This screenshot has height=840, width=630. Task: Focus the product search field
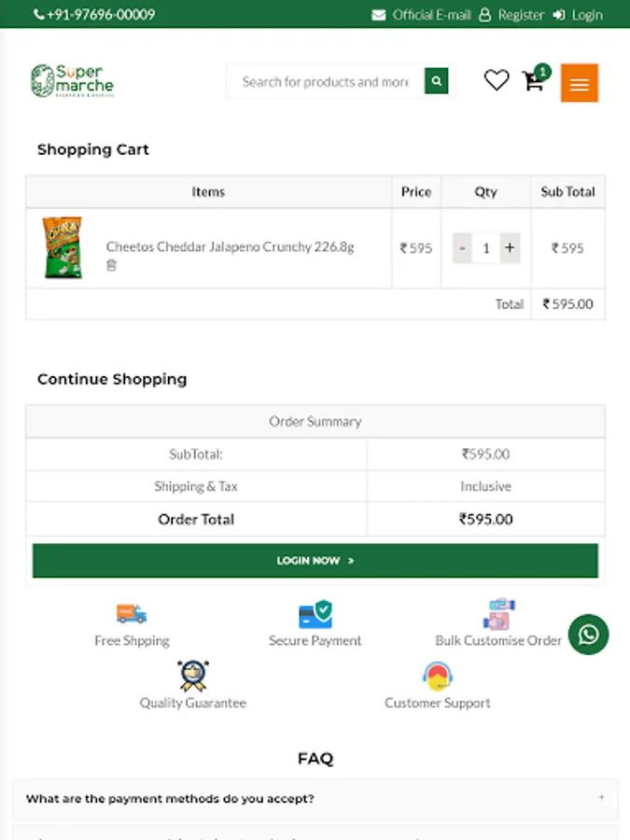(325, 81)
